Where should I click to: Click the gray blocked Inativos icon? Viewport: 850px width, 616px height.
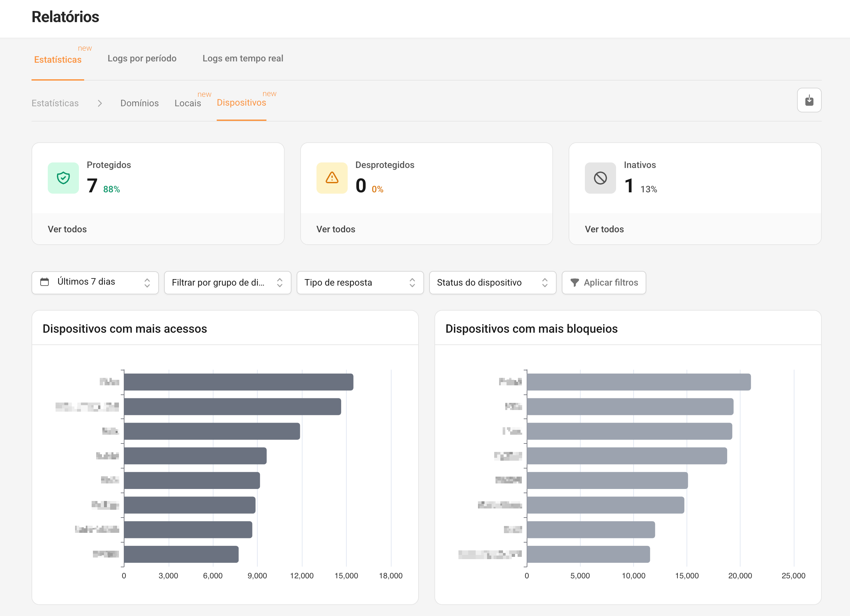pyautogui.click(x=600, y=178)
